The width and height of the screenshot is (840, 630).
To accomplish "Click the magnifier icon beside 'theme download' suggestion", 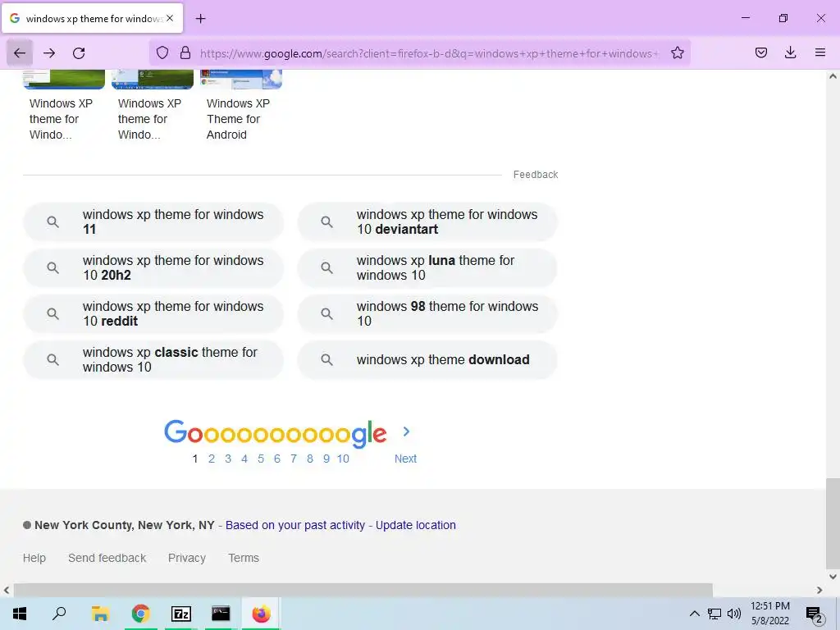I will pos(326,360).
